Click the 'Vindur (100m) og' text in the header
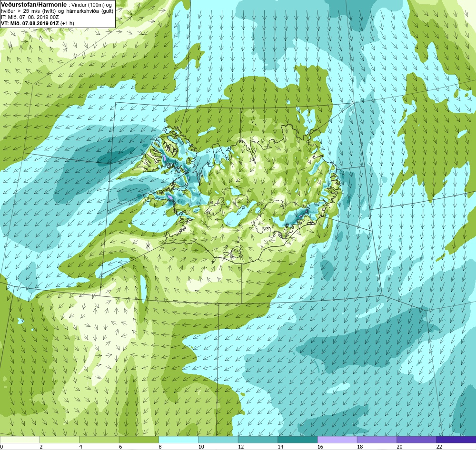476x450 pixels. (91, 5)
